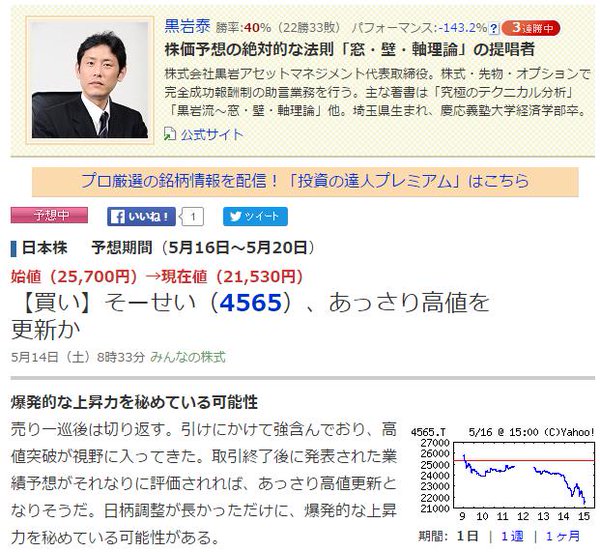Click the document icon beside 公式サイト
Screen dimensions: 600x552
coord(170,134)
